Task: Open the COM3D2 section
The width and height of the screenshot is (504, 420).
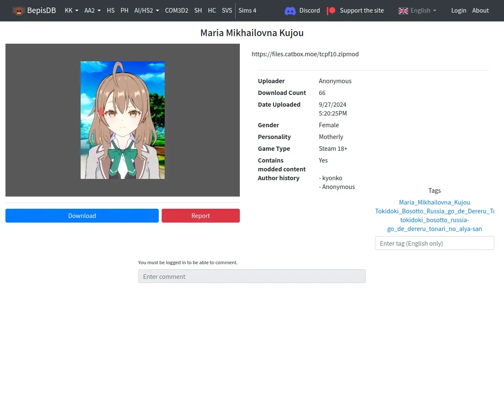Action: [176, 10]
